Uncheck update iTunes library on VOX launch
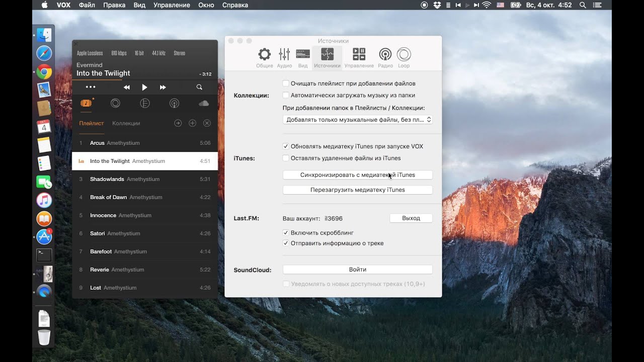The width and height of the screenshot is (644, 362). coord(286,146)
